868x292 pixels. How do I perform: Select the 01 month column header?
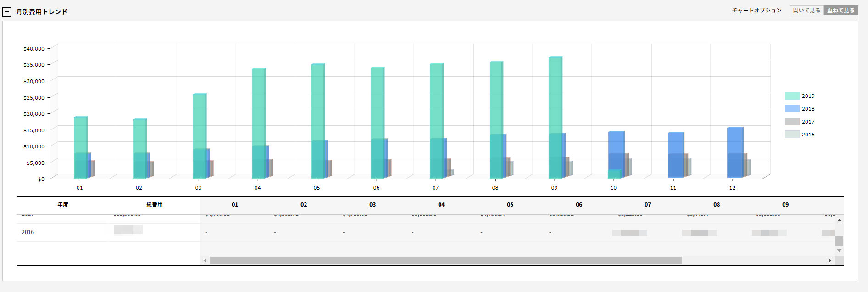click(x=235, y=205)
